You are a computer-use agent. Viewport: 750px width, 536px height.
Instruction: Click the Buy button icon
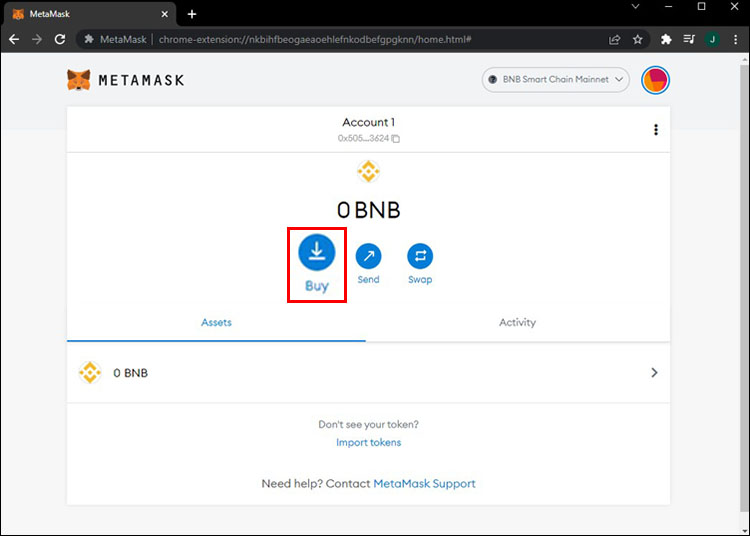pos(317,252)
